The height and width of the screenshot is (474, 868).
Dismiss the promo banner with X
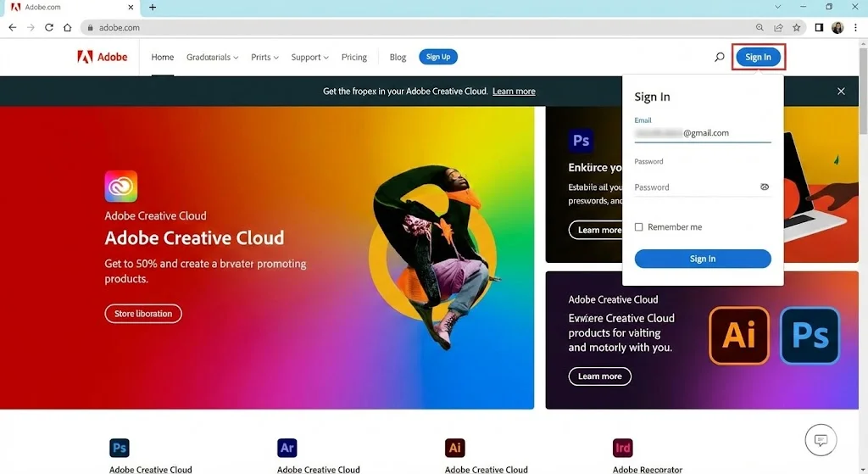click(x=841, y=91)
